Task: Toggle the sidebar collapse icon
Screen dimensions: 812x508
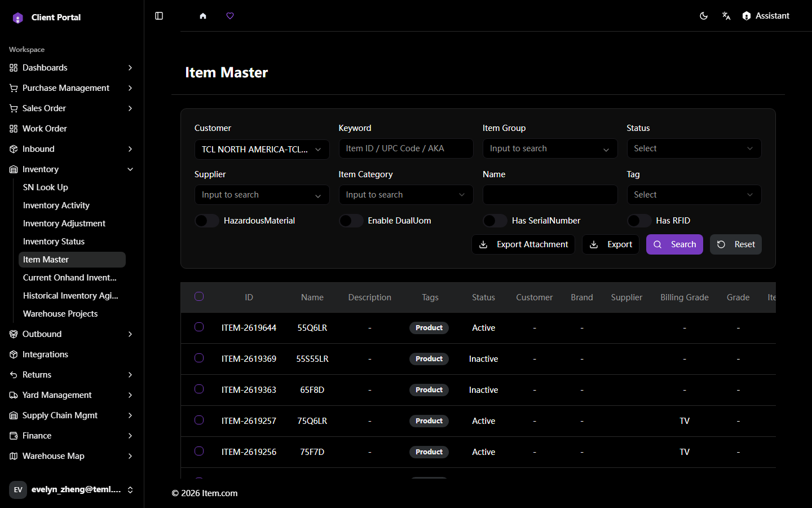Action: tap(159, 16)
